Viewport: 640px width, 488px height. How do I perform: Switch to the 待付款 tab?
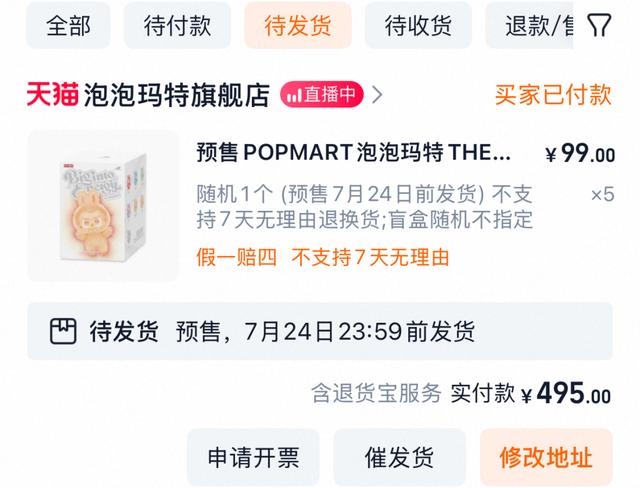pyautogui.click(x=177, y=25)
